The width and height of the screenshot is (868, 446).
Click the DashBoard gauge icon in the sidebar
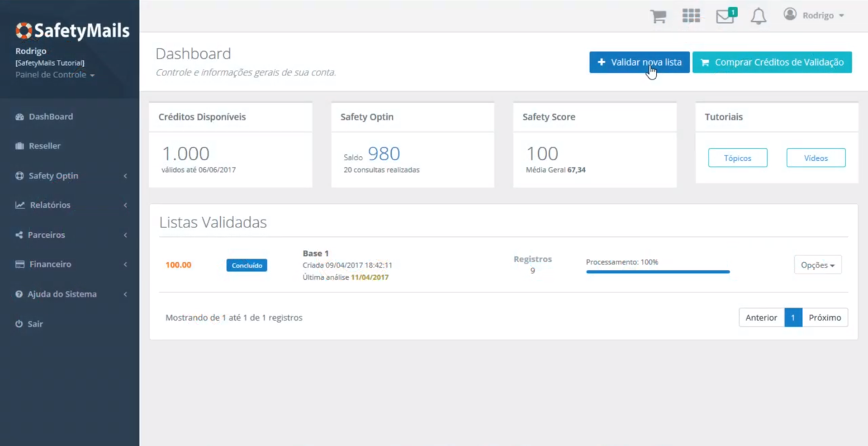pyautogui.click(x=19, y=117)
